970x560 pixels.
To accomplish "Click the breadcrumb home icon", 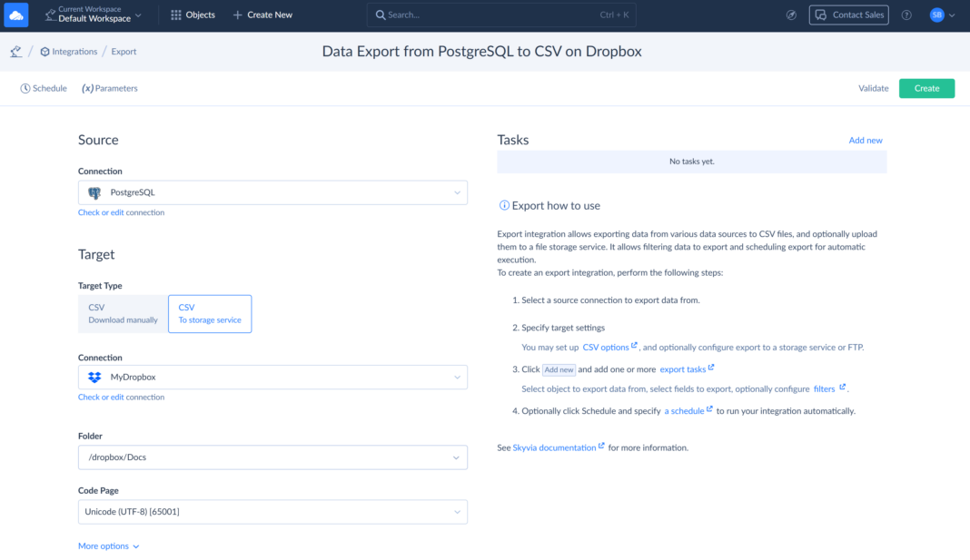I will [x=15, y=53].
